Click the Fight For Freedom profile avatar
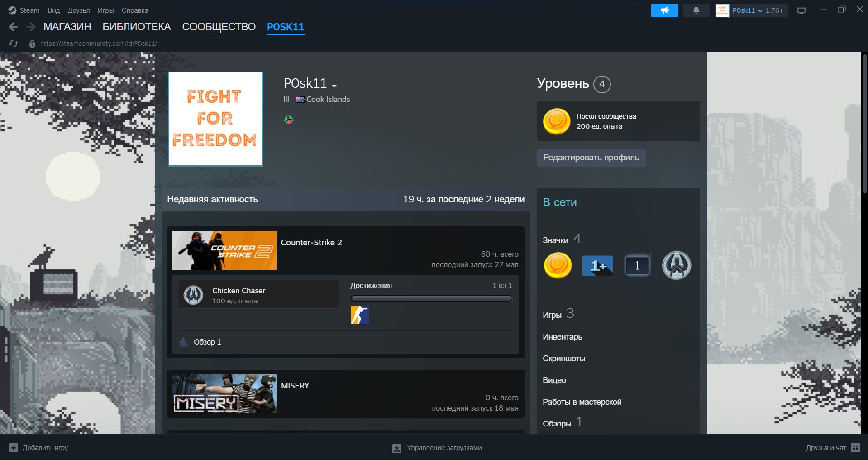The height and width of the screenshot is (460, 868). pyautogui.click(x=216, y=119)
